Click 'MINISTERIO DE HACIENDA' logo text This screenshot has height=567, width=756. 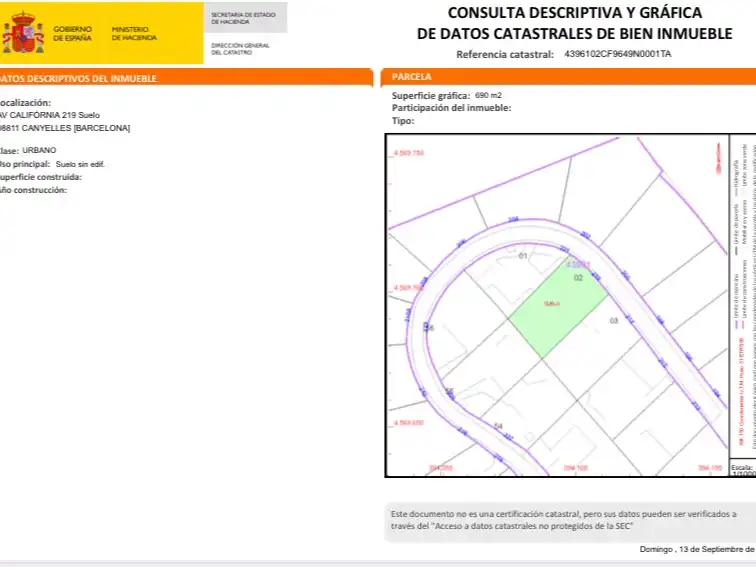tap(134, 33)
